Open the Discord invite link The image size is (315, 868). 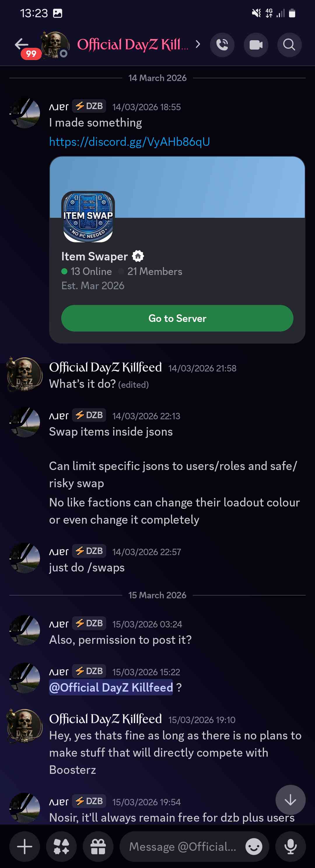(x=129, y=141)
